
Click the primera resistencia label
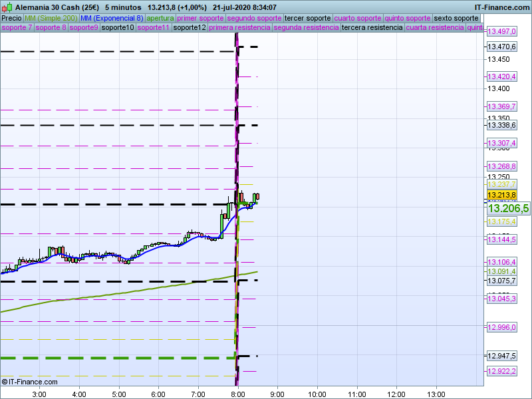pos(239,28)
